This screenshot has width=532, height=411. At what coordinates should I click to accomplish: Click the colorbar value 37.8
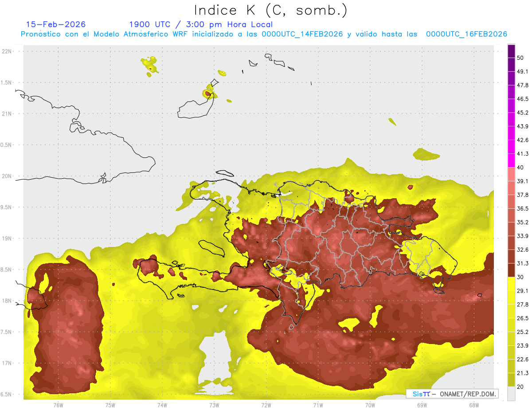click(523, 195)
